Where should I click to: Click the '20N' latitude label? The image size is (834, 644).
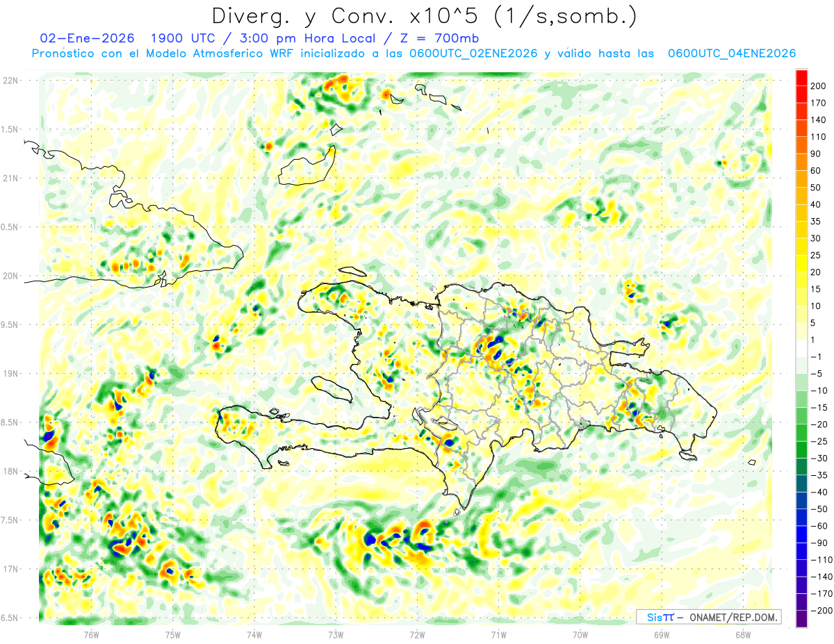pyautogui.click(x=10, y=276)
